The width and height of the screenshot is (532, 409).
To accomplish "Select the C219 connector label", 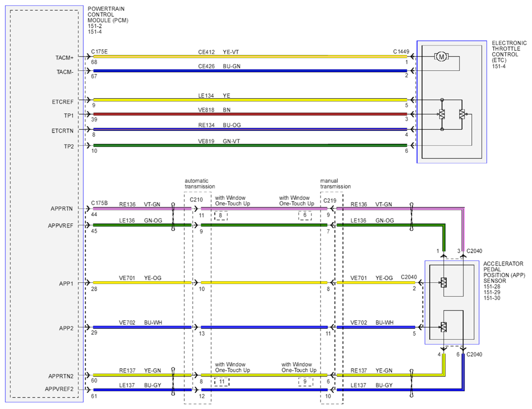I will 329,200.
